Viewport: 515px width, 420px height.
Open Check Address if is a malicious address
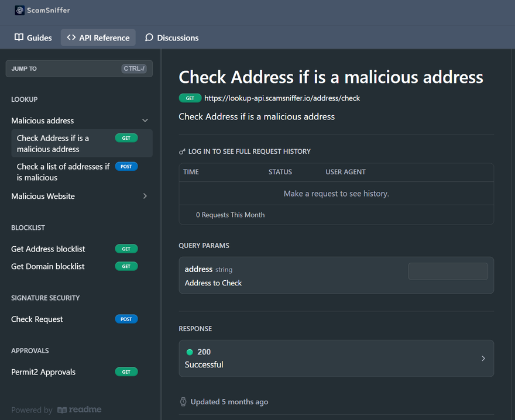pos(82,143)
